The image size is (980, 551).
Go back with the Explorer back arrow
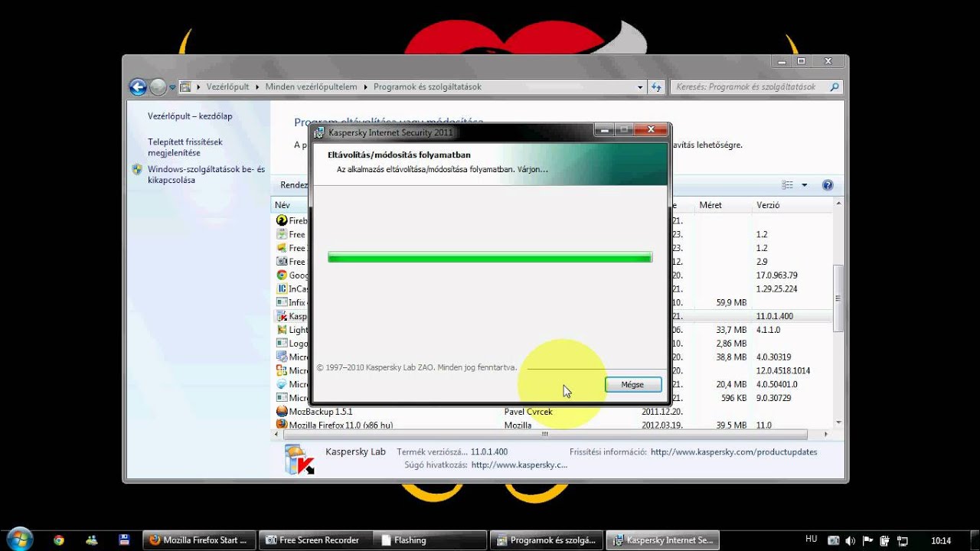point(138,87)
